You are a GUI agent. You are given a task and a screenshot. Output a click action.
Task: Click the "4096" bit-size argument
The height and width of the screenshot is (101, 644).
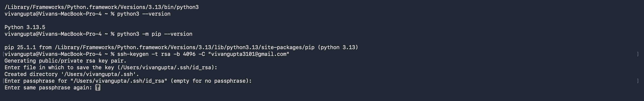coord(189,54)
